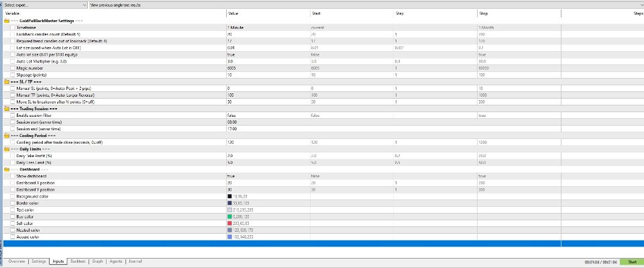
Task: Collapse the GoldPullBackMaster Settings folder icon
Action: [x=7, y=21]
